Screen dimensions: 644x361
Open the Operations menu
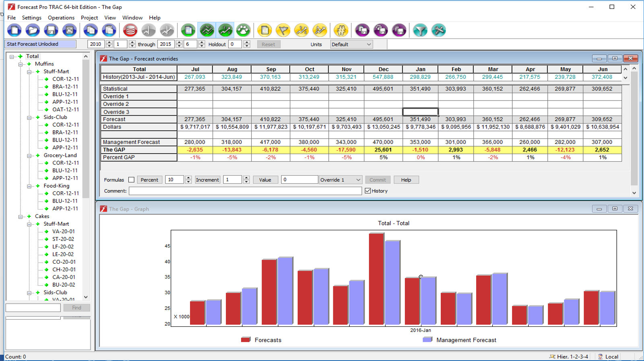(x=61, y=18)
